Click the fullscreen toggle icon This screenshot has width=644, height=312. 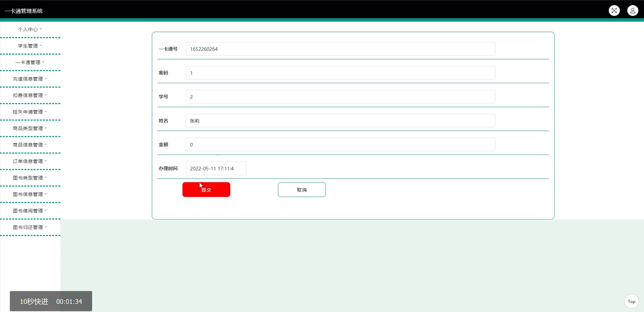[614, 11]
